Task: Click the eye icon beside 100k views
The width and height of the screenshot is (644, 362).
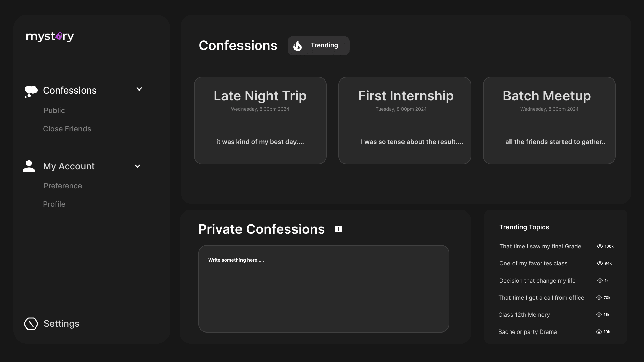Action: [600, 246]
